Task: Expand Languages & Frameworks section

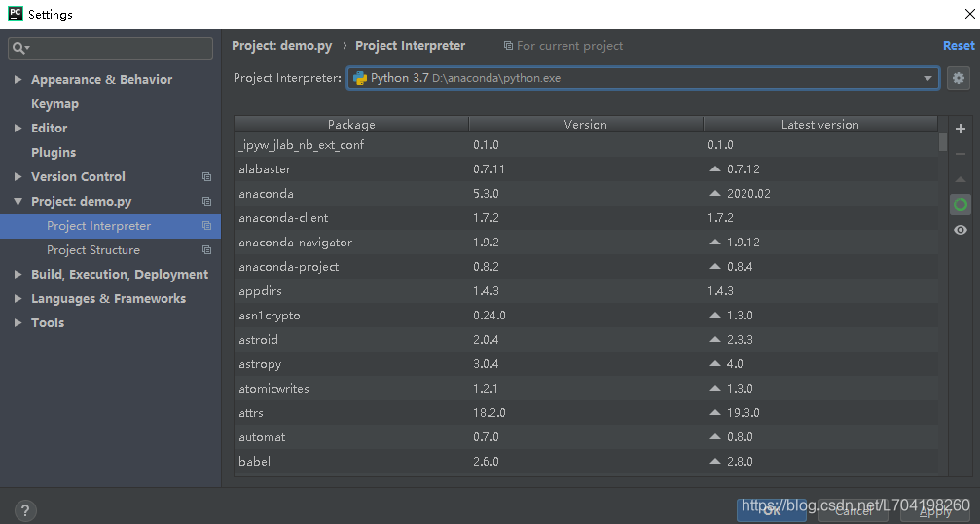Action: tap(18, 299)
